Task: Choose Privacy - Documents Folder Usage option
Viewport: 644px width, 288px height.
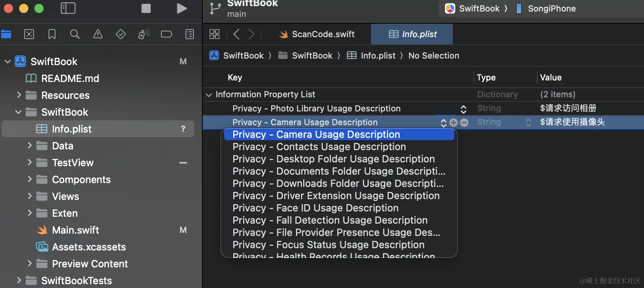Action: tap(339, 171)
